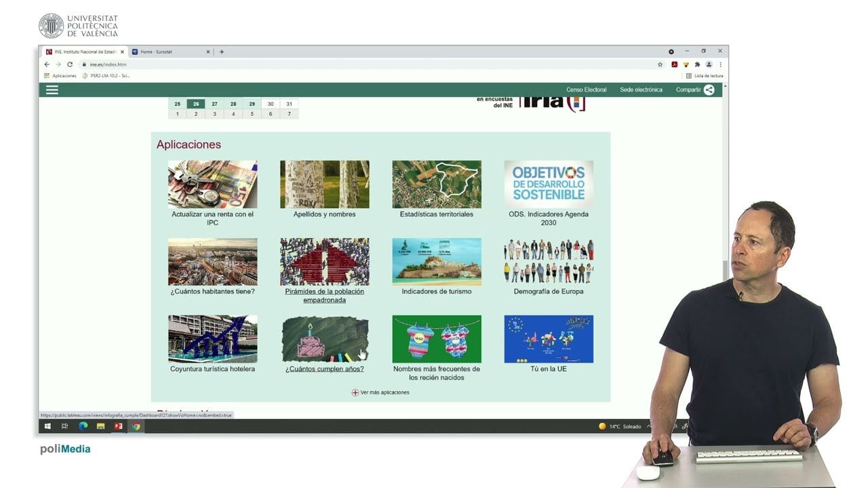
Task: Open the Actualizar una renta con el IPC thumbnail
Action: (x=213, y=184)
